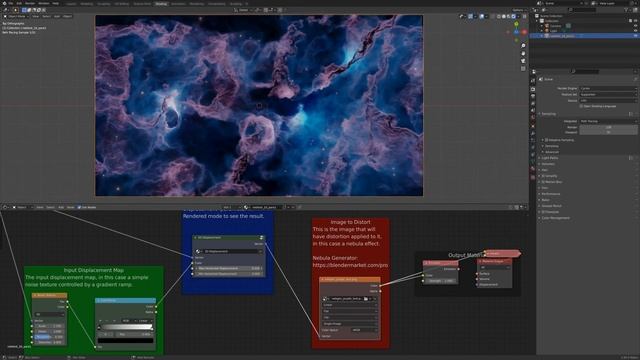Open the Feature Set dropdown
This screenshot has height=360, width=640.
tap(608, 94)
